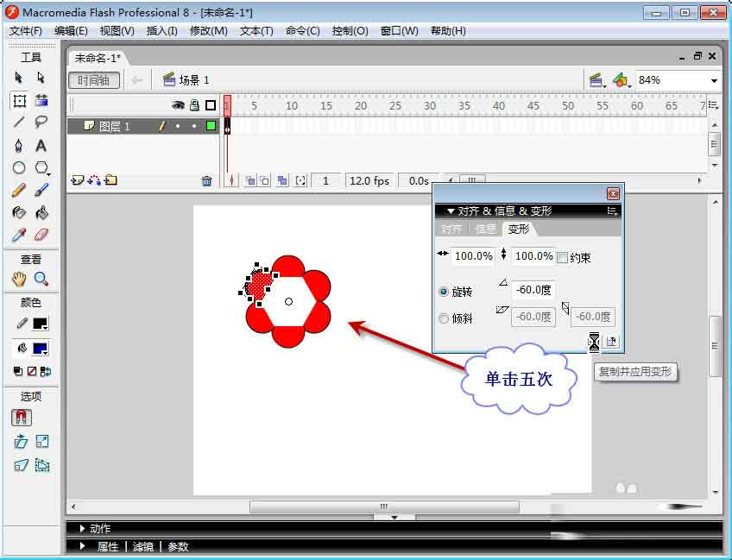Click the Insert Layer icon
Screen dimensions: 732x560
[x=77, y=180]
